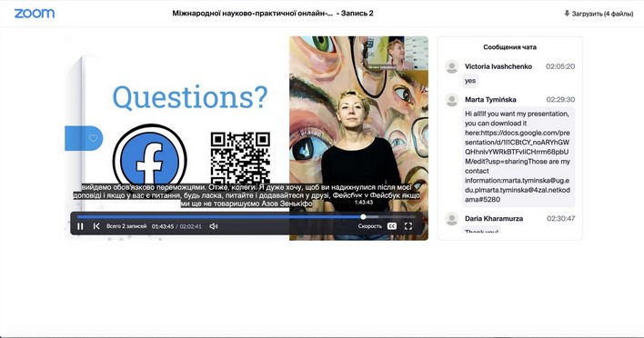Click the download arrow icon beside Загрузить

coord(567,13)
